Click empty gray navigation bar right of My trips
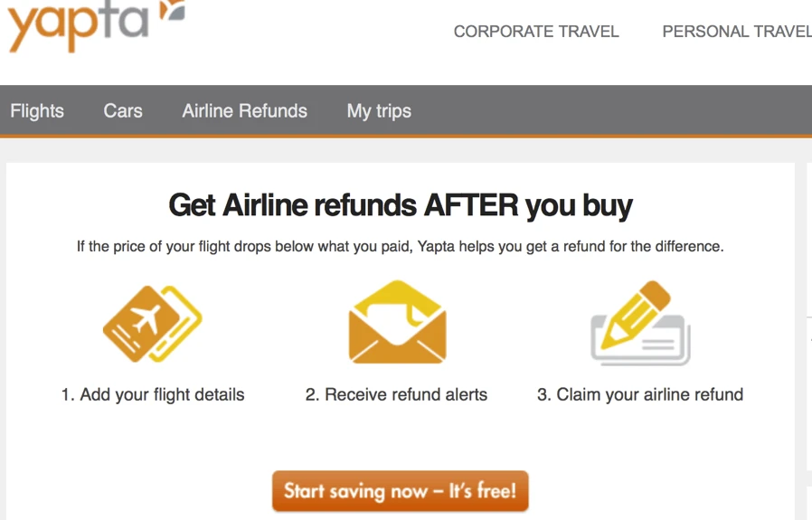Screen dimensions: 812x520 tap(615, 111)
